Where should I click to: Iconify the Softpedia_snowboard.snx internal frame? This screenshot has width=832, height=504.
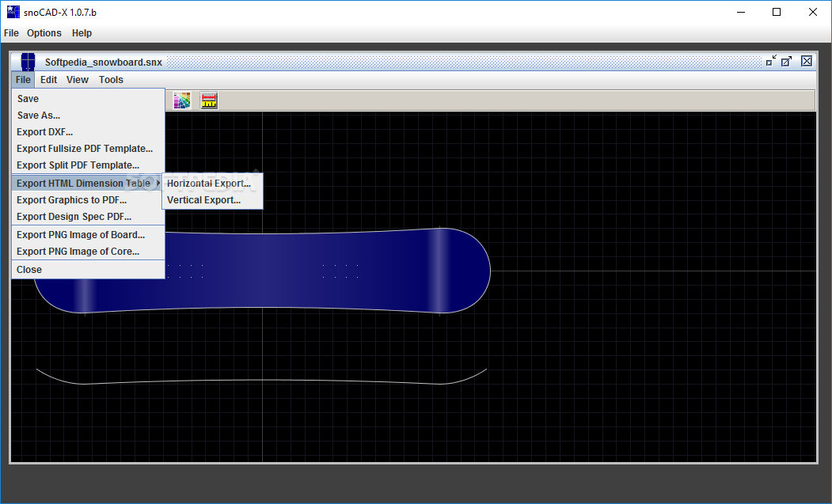[771, 62]
